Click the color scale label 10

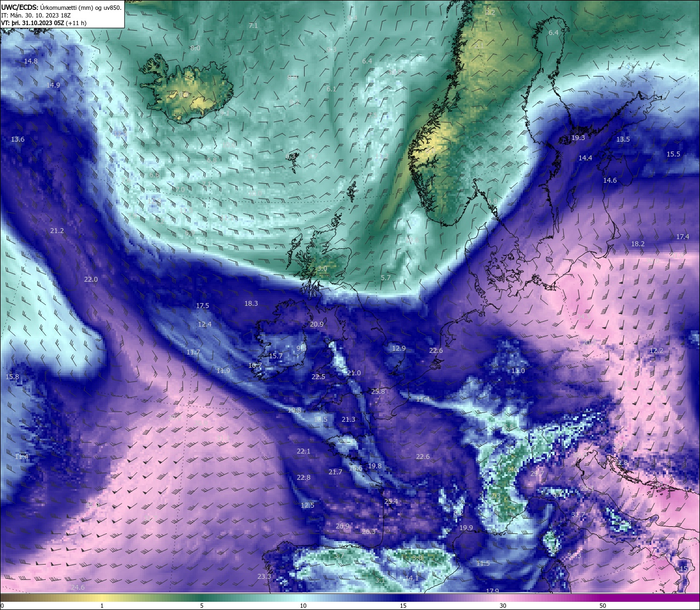[303, 606]
